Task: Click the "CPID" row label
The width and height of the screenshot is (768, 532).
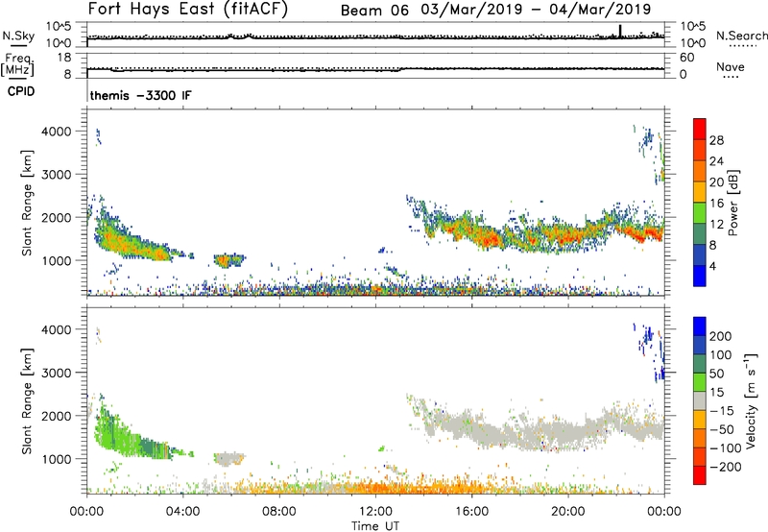Action: point(21,91)
